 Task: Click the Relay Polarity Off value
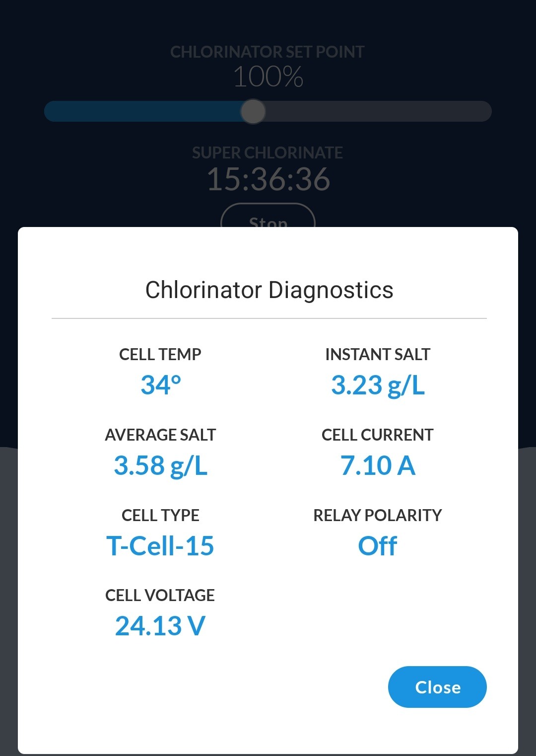[378, 546]
